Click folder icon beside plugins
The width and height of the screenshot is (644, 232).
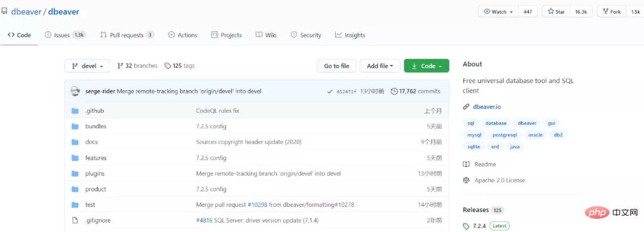tap(75, 174)
